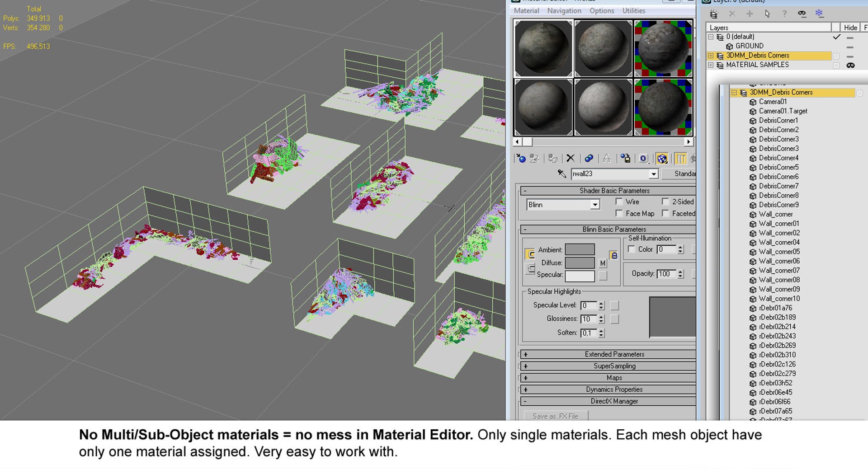
Task: Click Select Highlighted Objects arrow icon
Action: coord(767,14)
